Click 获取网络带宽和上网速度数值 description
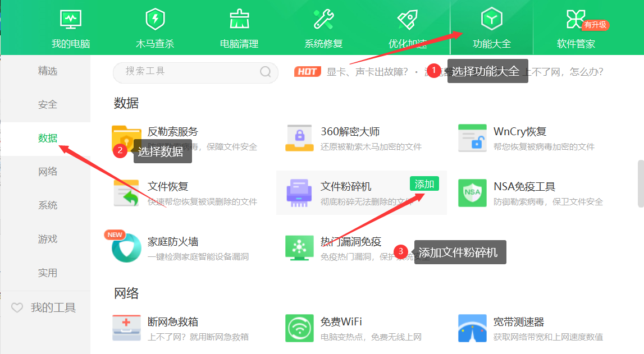Screen dimensions: 644x354 click(549, 337)
